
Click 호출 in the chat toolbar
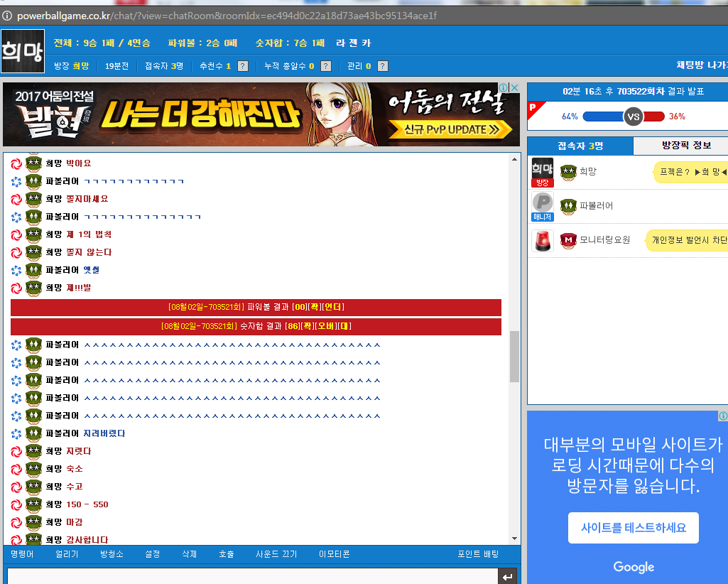(x=227, y=553)
